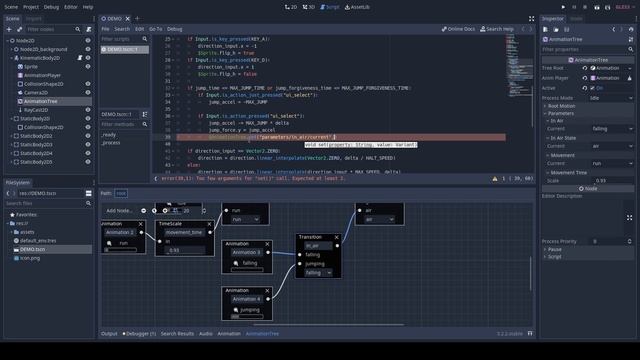Switch to the Debugger bottom panel
Viewport: 640px width, 360px height.
[x=139, y=333]
